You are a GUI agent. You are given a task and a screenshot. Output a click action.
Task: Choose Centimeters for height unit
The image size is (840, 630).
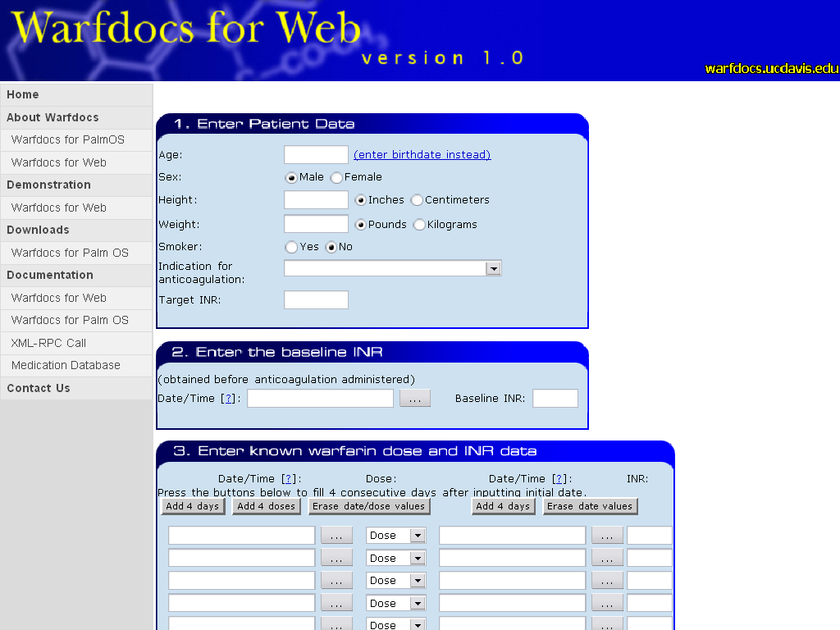click(417, 200)
